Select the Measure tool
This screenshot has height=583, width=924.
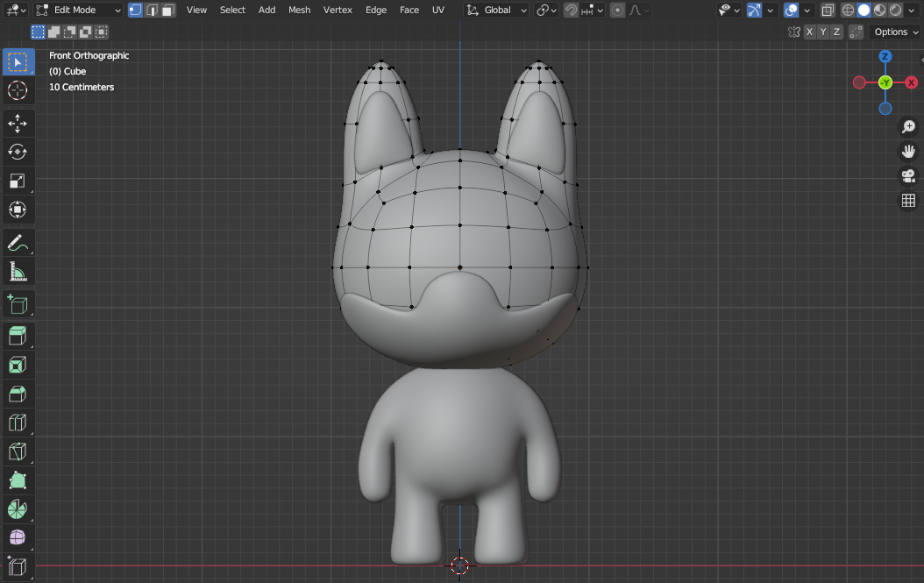18,272
